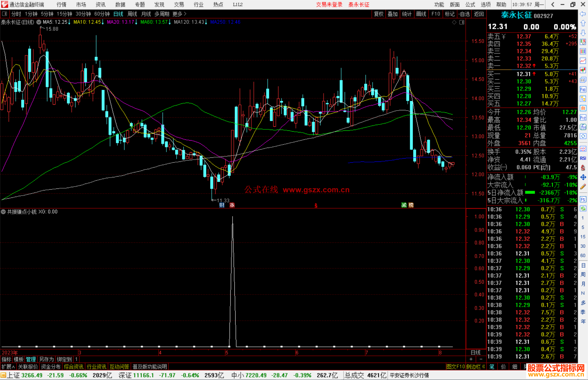Select the pencil drawing tool icon
588x380 pixels.
583,187
